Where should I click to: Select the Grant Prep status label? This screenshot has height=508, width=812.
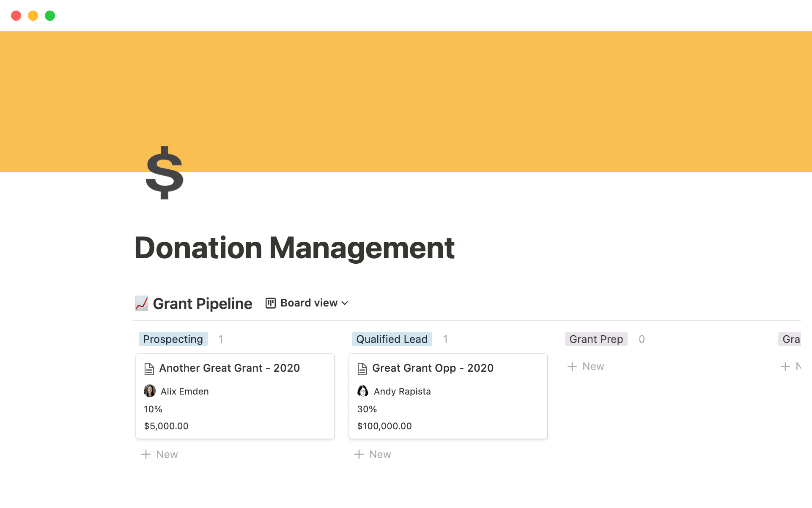coord(596,339)
